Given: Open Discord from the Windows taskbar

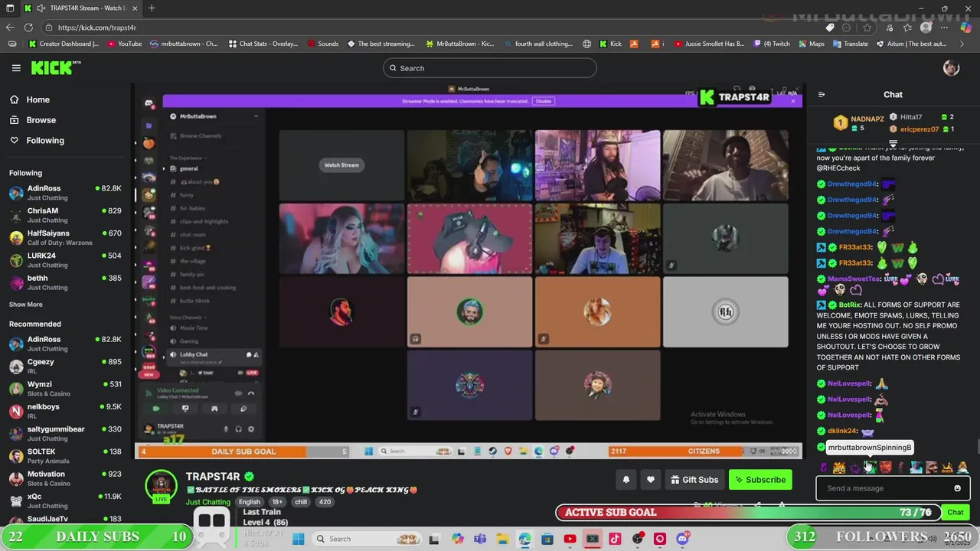Looking at the screenshot, I should (x=682, y=539).
